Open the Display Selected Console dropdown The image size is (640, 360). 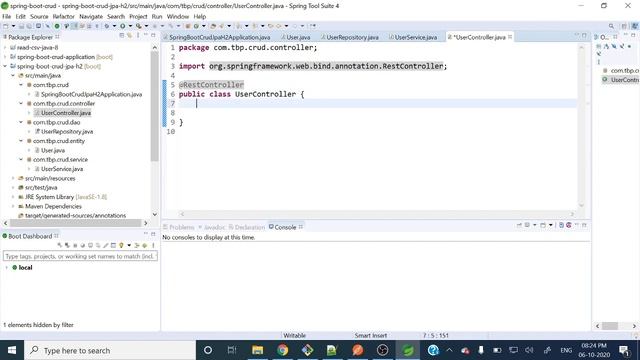pos(535,225)
